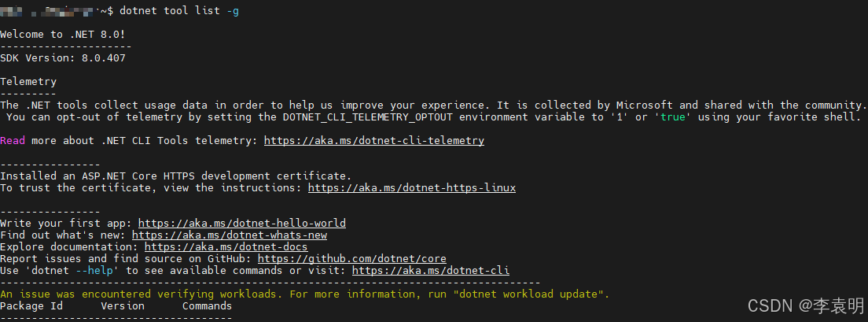Open the aka.ms/dotnet-whats-new link
This screenshot has width=868, height=322.
(229, 235)
